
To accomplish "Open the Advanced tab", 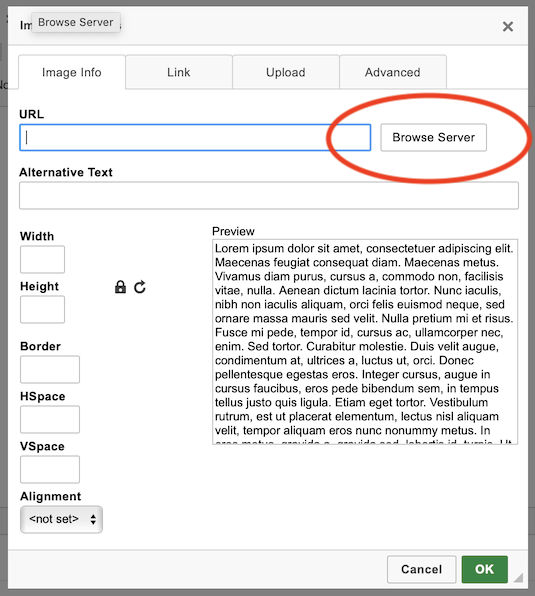I will [393, 72].
